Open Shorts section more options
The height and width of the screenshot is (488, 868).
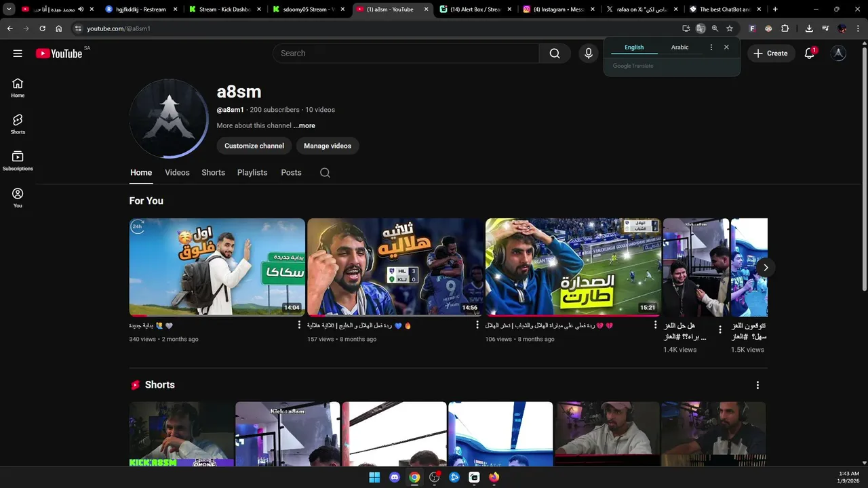pos(757,385)
